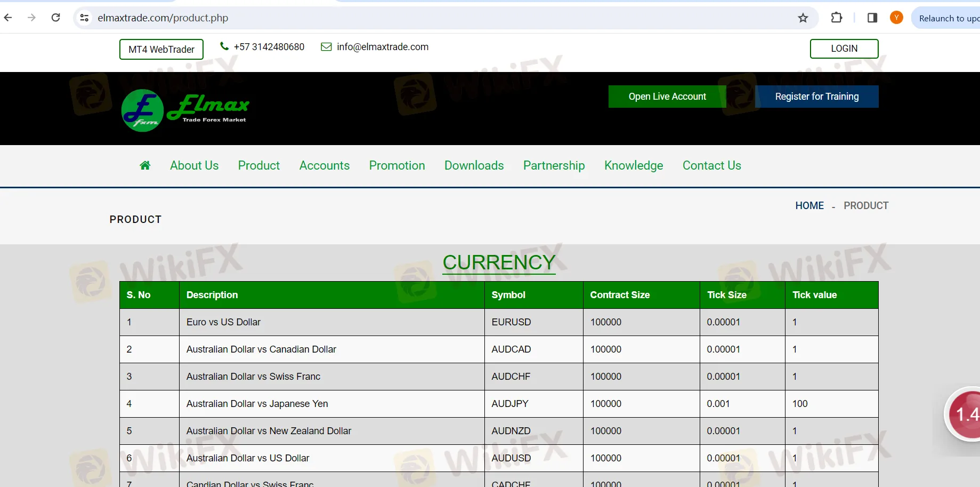Click Open Live Account button
980x487 pixels.
pos(667,97)
